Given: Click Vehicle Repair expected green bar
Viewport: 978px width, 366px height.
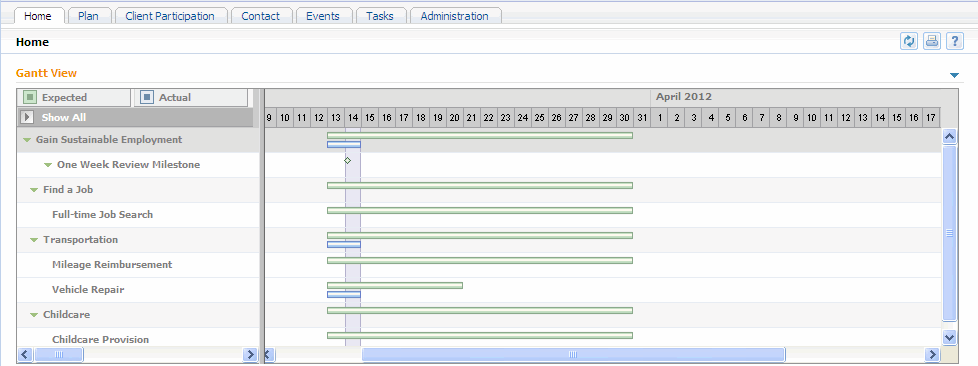Looking at the screenshot, I should [x=395, y=285].
